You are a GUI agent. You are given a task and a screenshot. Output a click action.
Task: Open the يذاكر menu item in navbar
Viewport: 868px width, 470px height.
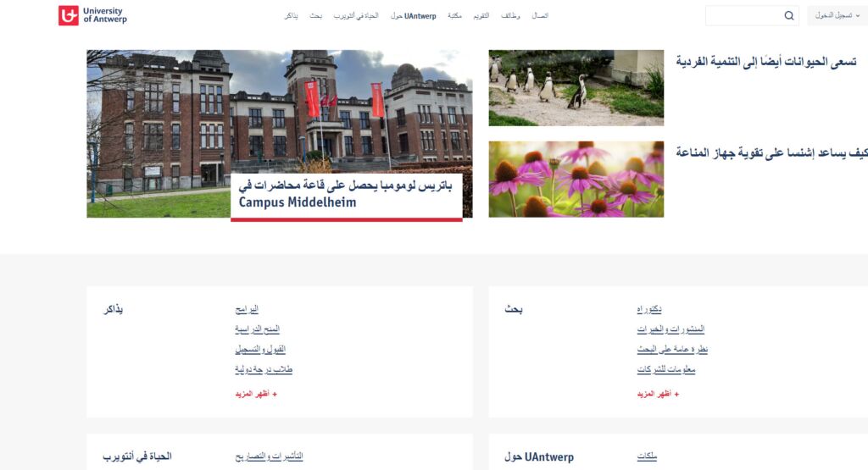292,16
